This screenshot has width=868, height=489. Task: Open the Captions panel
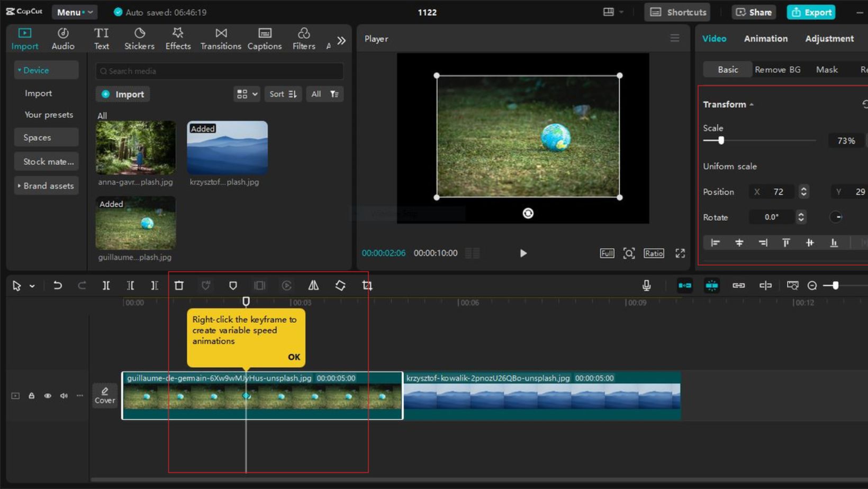coord(265,39)
